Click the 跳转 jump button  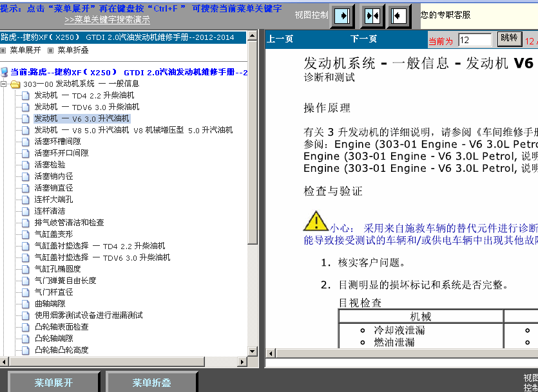click(x=510, y=39)
